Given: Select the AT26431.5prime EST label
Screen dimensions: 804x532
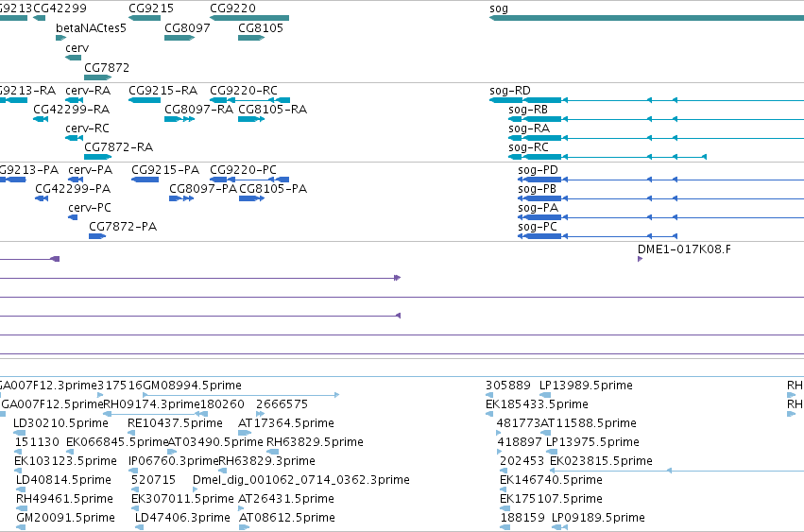Looking at the screenshot, I should click(x=286, y=500).
